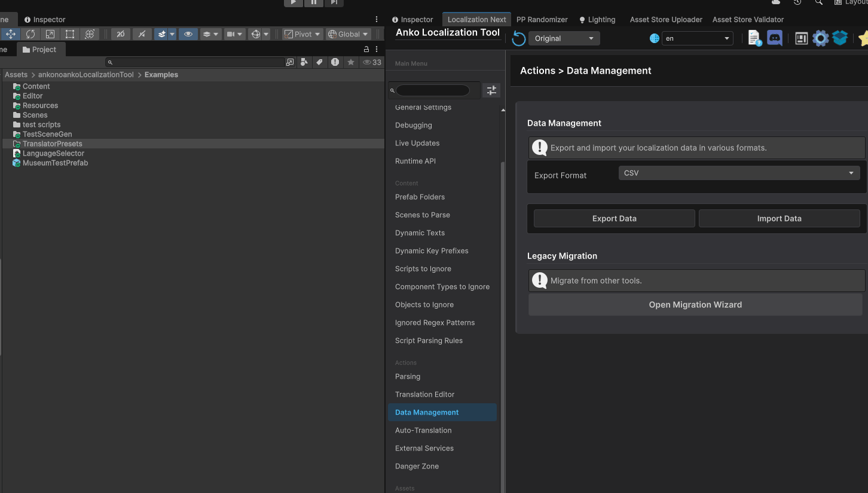Viewport: 868px width, 493px height.
Task: Open Anko's settings gear icon
Action: click(821, 38)
